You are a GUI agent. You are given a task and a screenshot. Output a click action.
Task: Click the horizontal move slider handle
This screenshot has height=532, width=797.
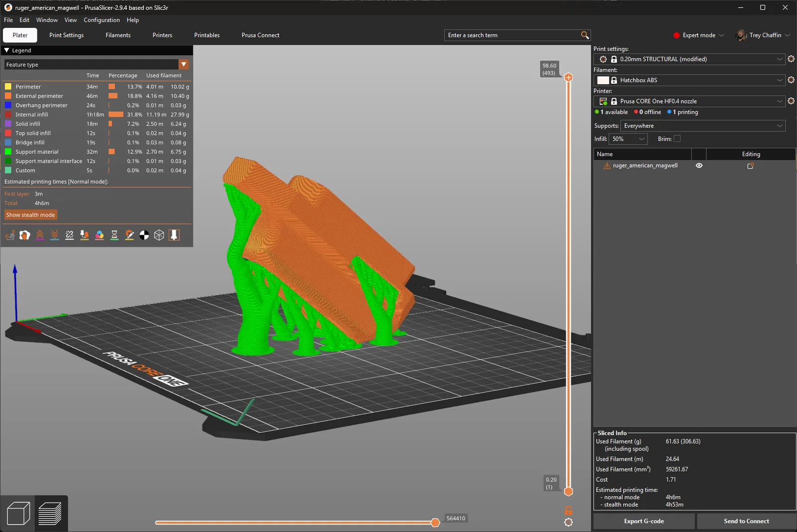pos(435,523)
